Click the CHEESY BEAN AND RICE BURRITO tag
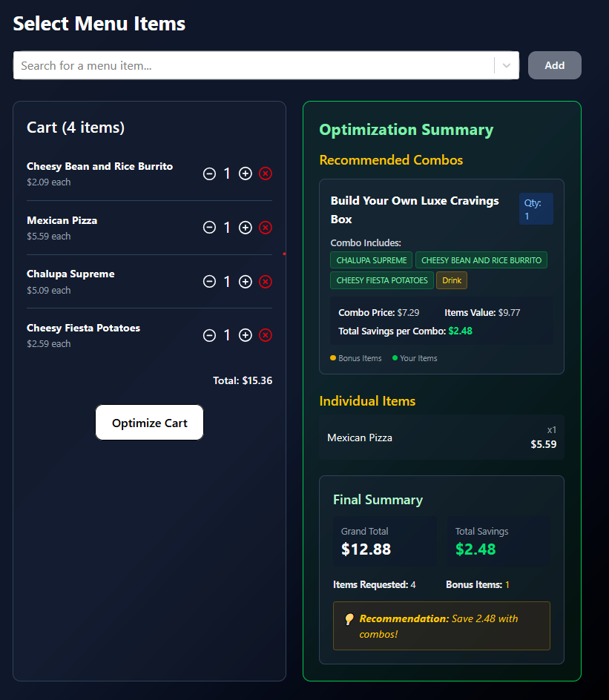 pos(481,260)
